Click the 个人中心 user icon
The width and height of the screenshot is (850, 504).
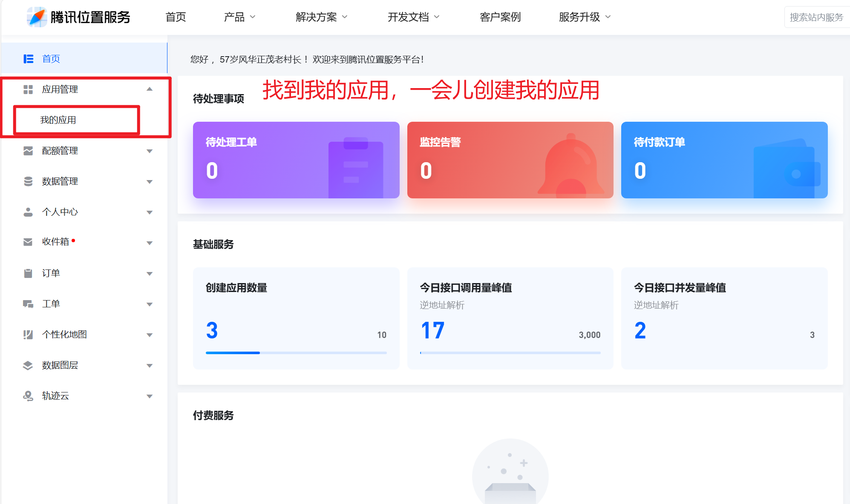pyautogui.click(x=28, y=212)
